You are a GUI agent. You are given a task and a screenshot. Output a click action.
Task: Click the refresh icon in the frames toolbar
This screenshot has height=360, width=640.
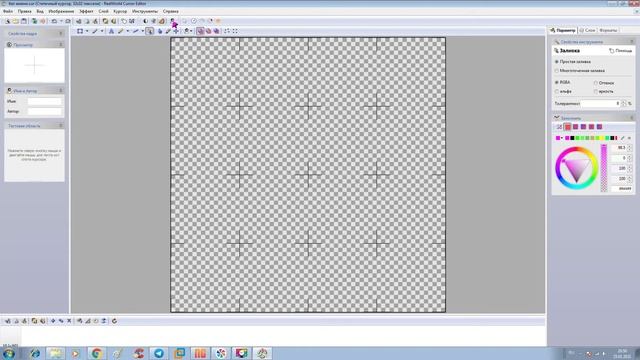tap(114, 321)
